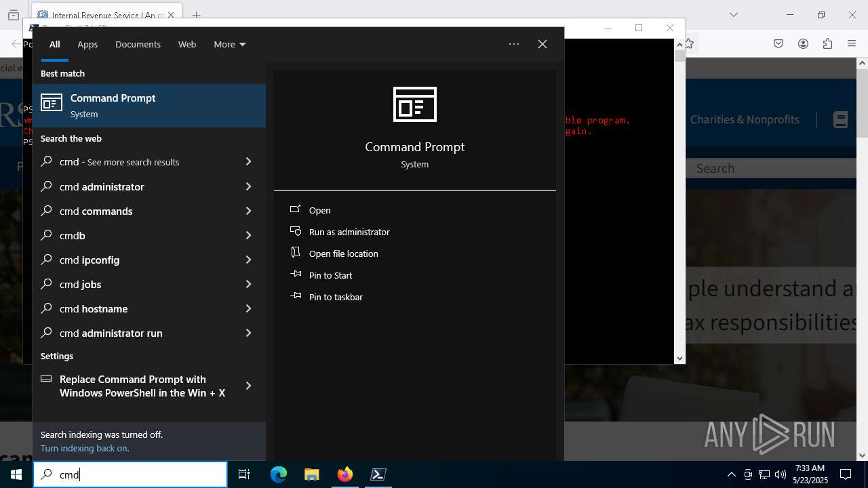Click the cmd hostname web suggestion
Screen dimensions: 868x488
(x=149, y=308)
